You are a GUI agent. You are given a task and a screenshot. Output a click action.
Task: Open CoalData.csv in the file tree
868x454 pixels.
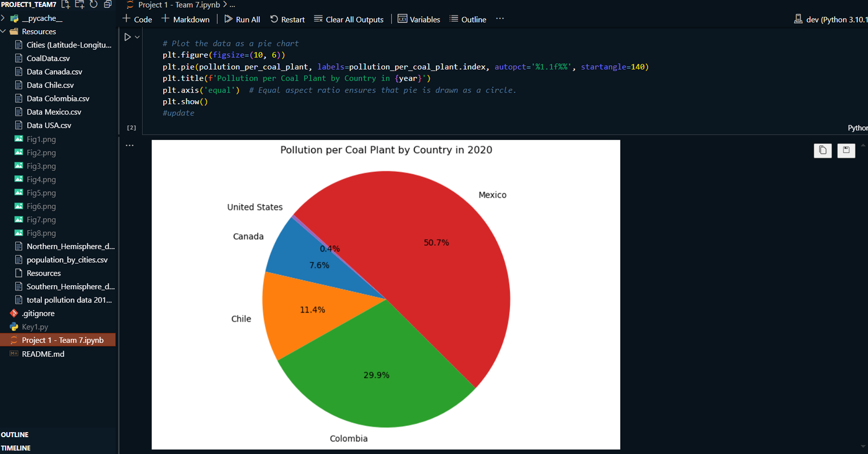click(x=48, y=58)
